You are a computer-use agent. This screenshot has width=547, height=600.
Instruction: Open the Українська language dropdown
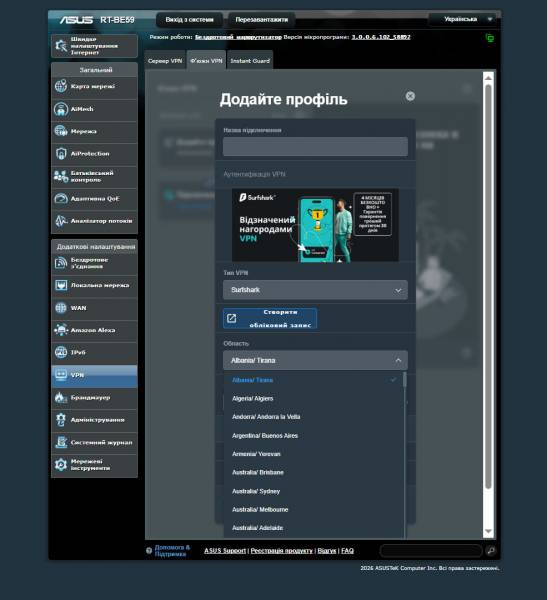[x=463, y=19]
